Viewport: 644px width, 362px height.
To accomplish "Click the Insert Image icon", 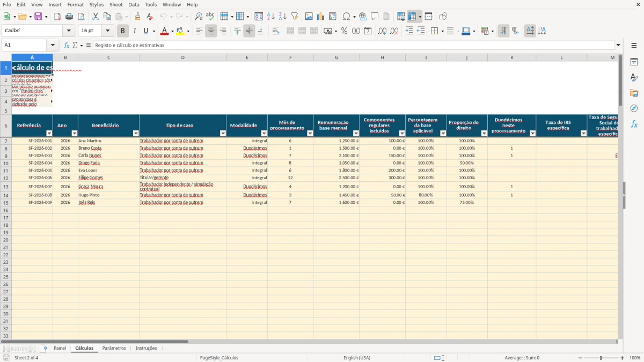I will [309, 17].
